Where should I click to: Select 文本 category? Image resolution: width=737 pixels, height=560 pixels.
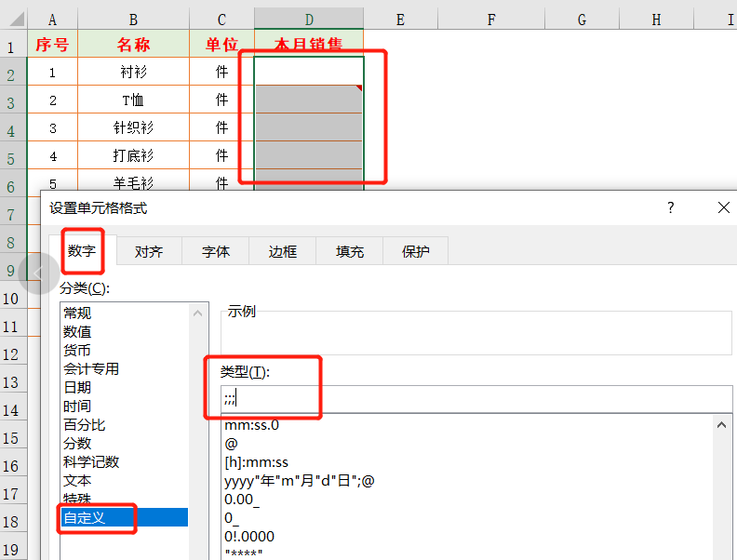tap(125, 480)
